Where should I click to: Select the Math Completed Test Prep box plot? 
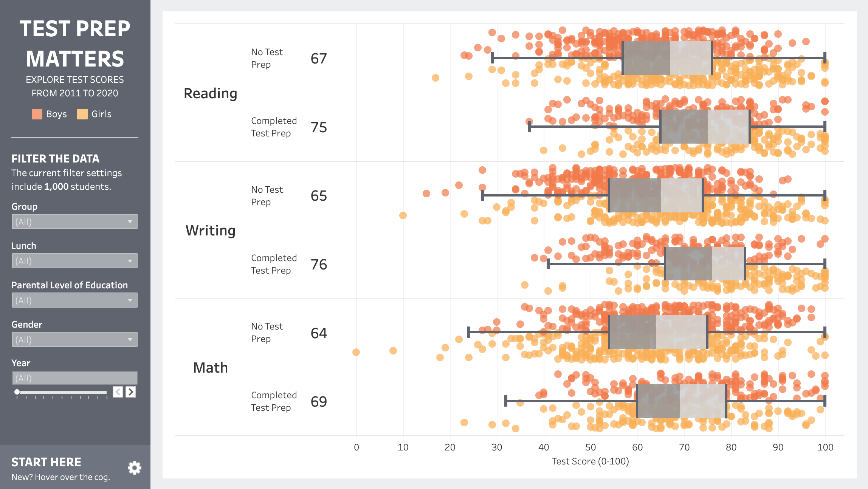tap(682, 401)
